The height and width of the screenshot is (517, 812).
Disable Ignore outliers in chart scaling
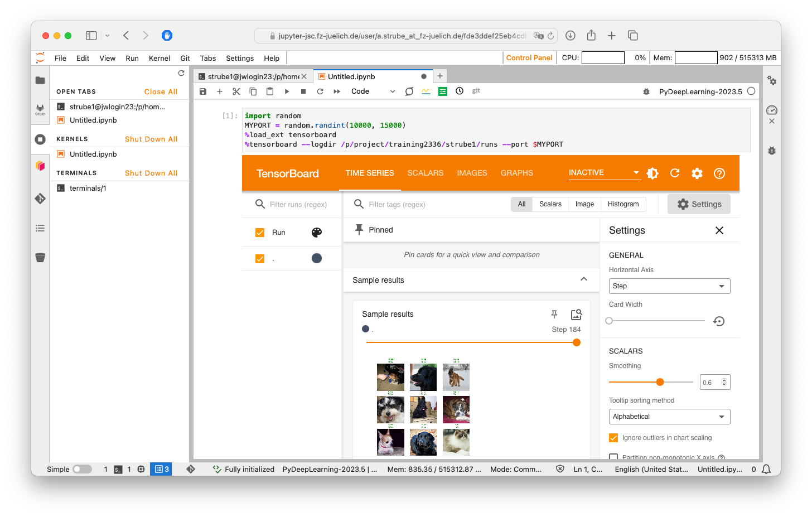tap(613, 438)
